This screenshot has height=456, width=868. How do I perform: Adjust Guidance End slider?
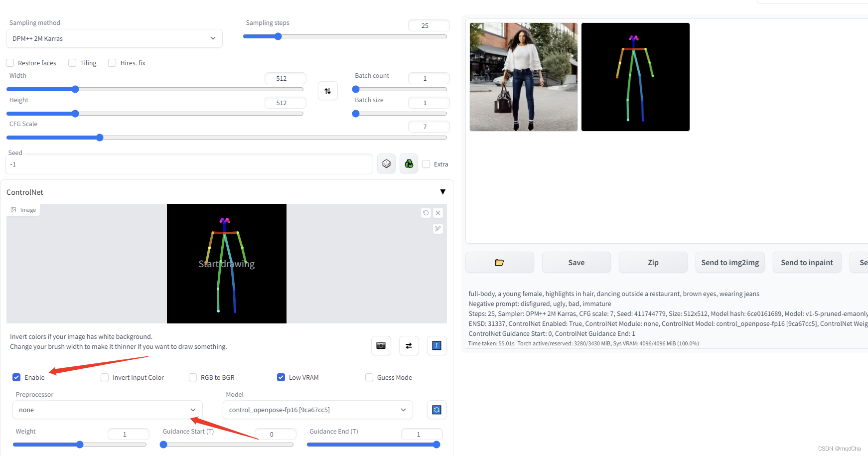point(374,445)
